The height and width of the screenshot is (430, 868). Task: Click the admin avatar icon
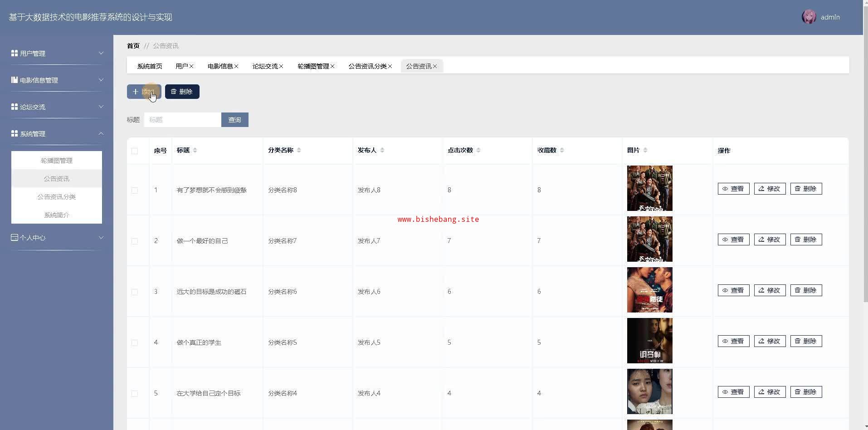coord(809,17)
